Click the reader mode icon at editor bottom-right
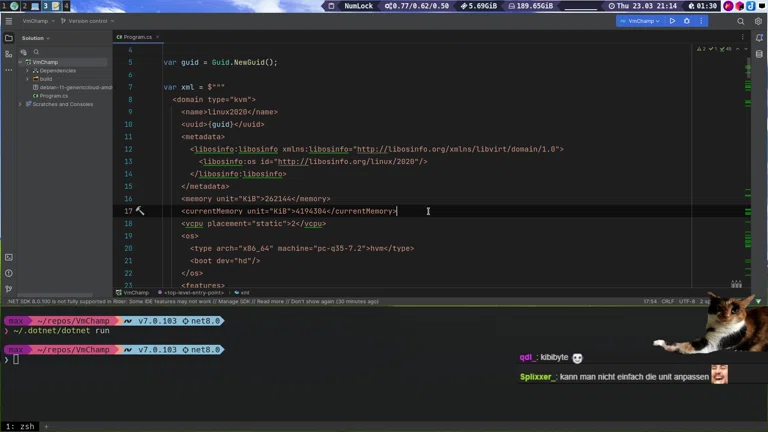 tap(736, 284)
